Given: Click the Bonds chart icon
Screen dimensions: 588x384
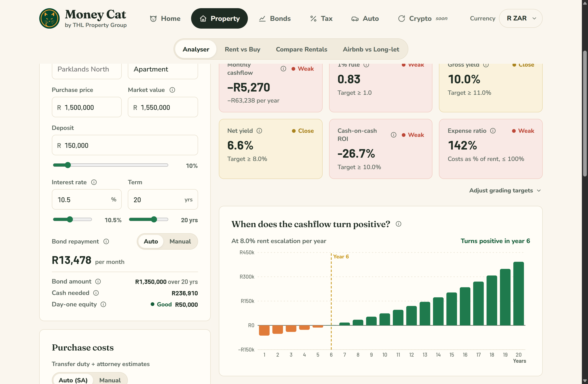Looking at the screenshot, I should pyautogui.click(x=262, y=19).
